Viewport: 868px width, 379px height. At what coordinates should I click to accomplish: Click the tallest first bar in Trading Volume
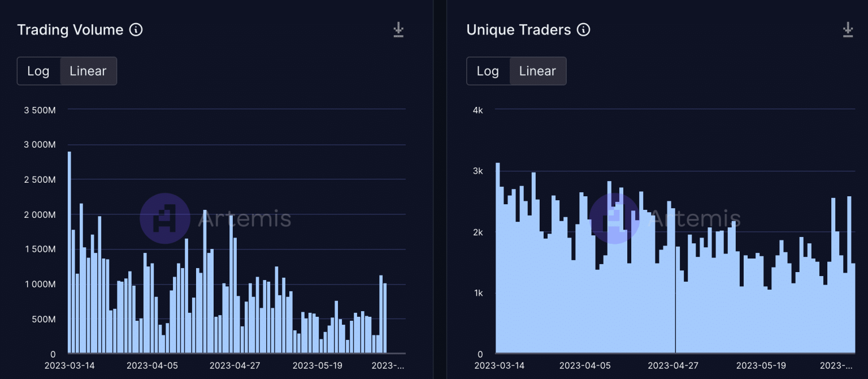coord(70,255)
